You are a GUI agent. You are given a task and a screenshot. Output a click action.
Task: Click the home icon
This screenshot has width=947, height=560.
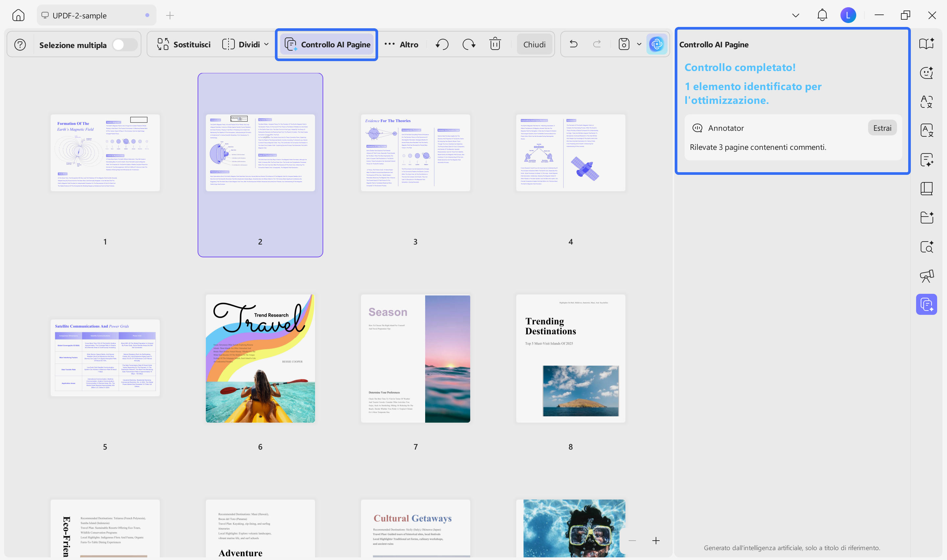click(18, 15)
